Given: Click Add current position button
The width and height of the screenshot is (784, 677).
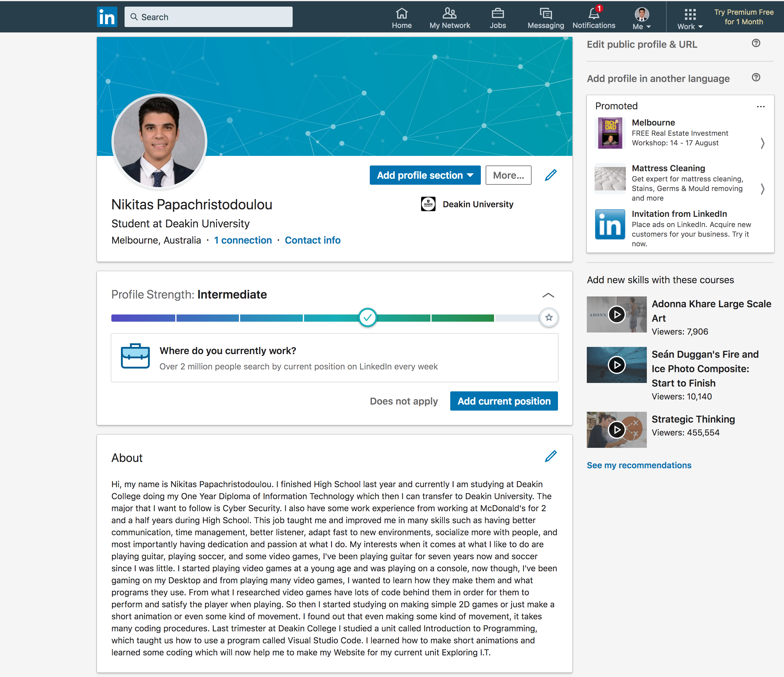Looking at the screenshot, I should point(503,401).
